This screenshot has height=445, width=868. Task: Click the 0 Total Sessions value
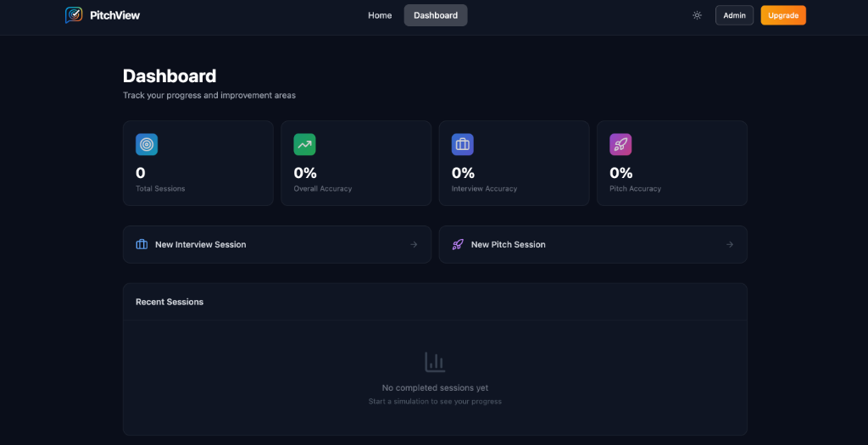pyautogui.click(x=141, y=173)
